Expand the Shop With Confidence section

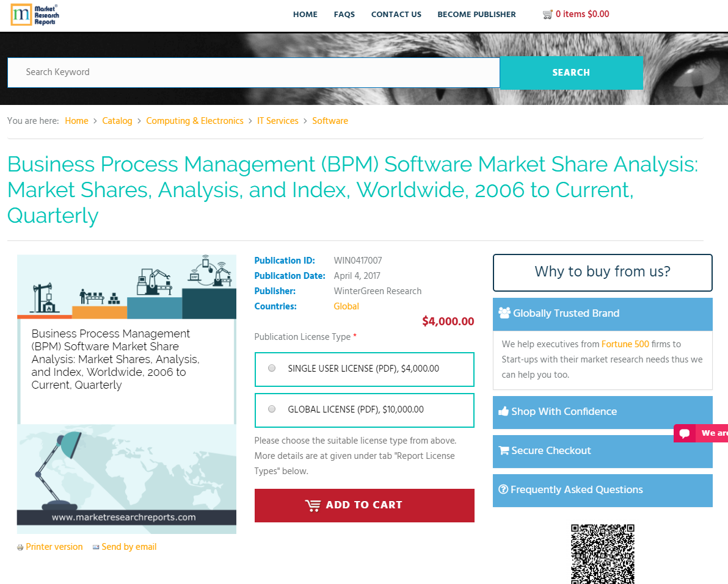[602, 412]
